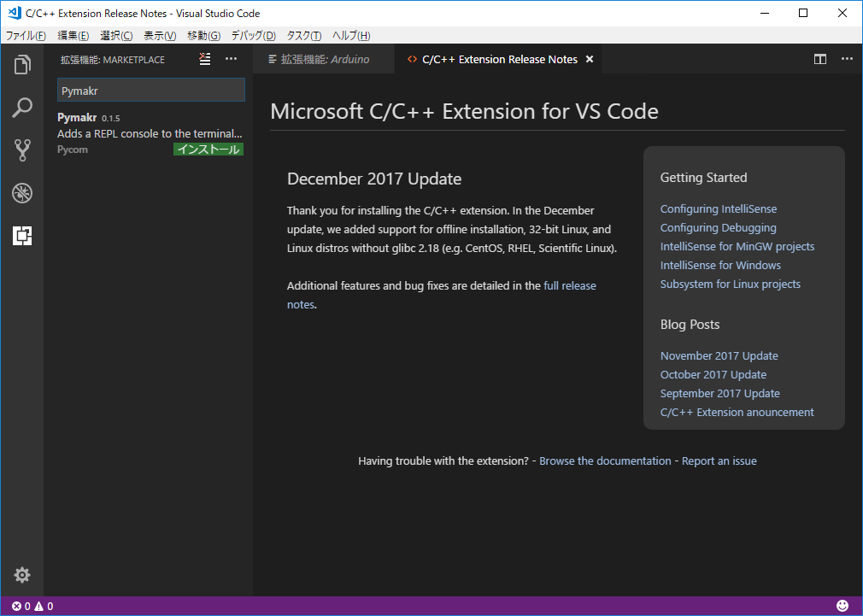This screenshot has height=616, width=863.
Task: Open the ヘルプ(H) menu
Action: (351, 36)
